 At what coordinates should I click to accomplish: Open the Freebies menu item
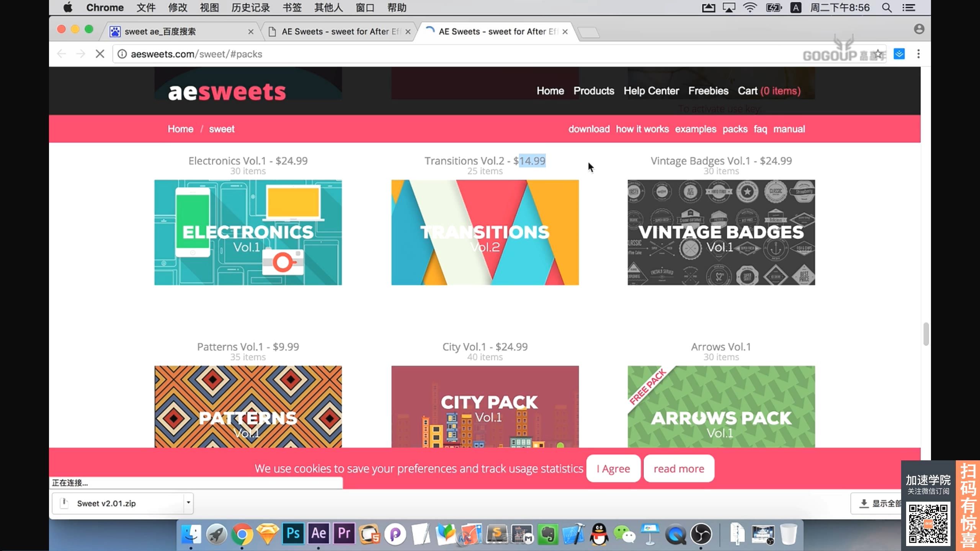[x=708, y=90]
